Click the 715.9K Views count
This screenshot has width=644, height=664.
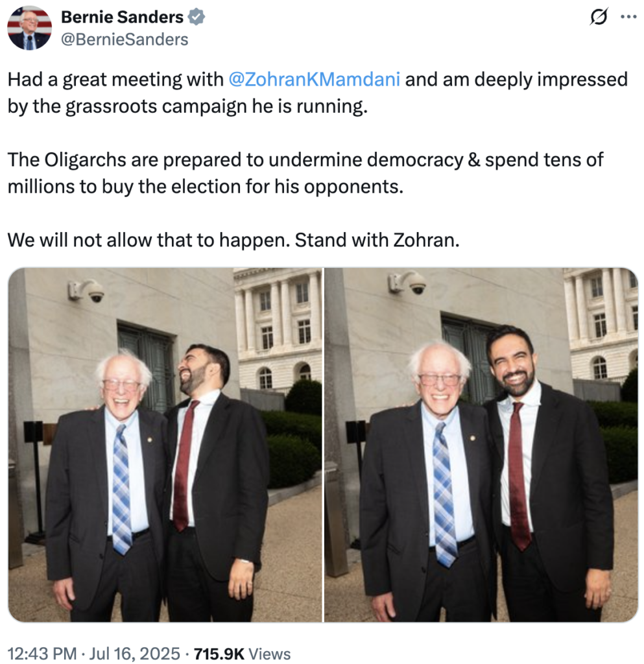click(x=242, y=654)
